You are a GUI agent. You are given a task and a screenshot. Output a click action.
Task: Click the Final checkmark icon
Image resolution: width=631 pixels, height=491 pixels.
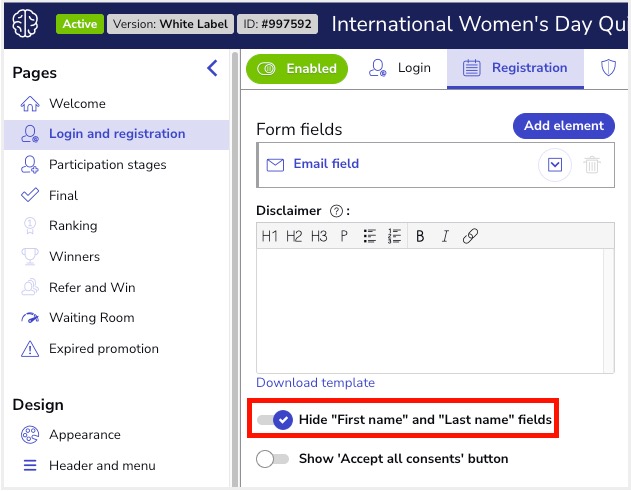click(30, 195)
